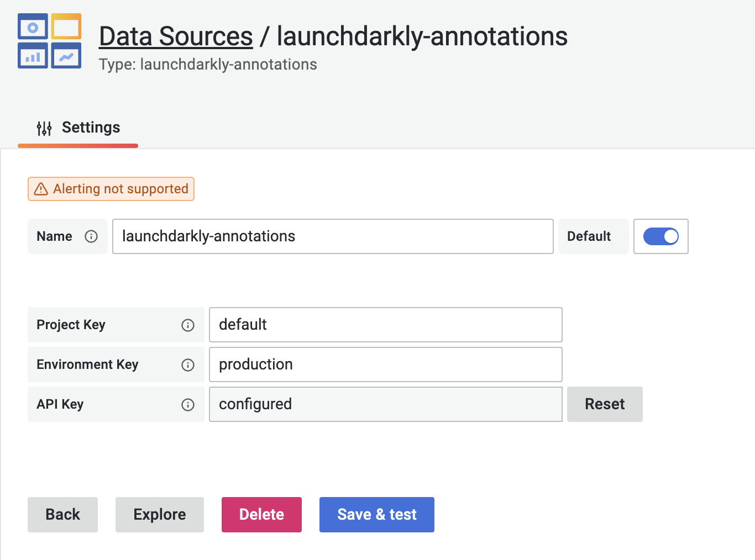Open Explore for this data source
This screenshot has height=560, width=755.
tap(160, 515)
